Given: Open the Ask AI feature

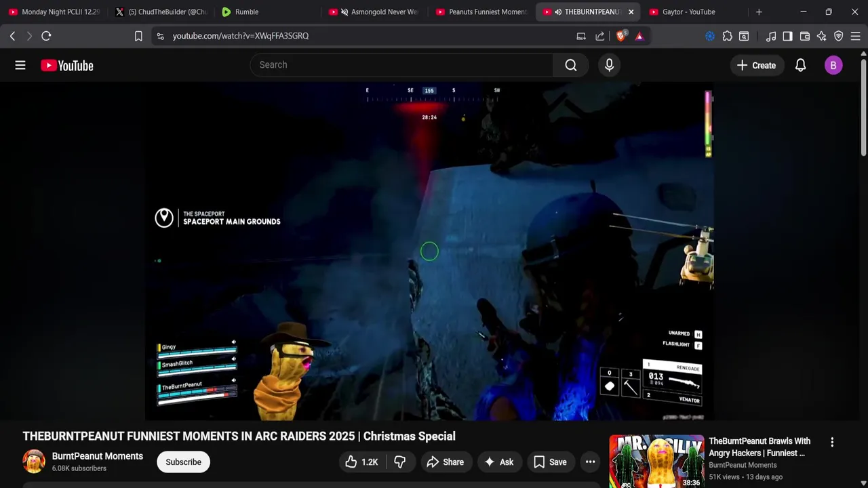Looking at the screenshot, I should point(498,462).
